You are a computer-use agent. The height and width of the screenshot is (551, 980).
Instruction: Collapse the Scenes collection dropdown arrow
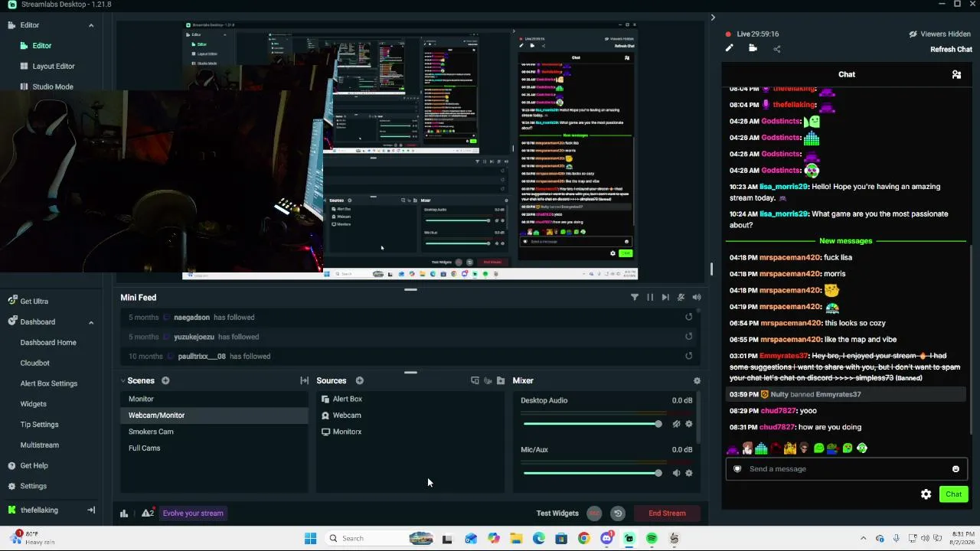pyautogui.click(x=122, y=380)
